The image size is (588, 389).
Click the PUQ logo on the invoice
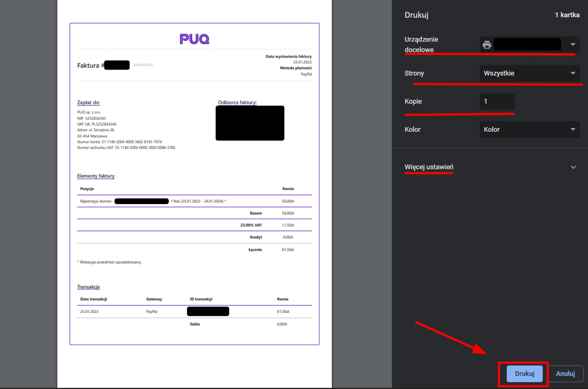[195, 39]
